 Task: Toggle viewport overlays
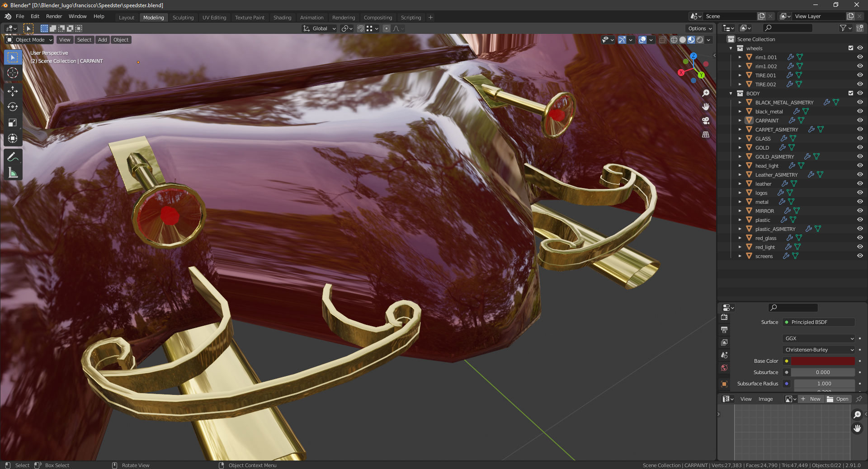click(642, 40)
